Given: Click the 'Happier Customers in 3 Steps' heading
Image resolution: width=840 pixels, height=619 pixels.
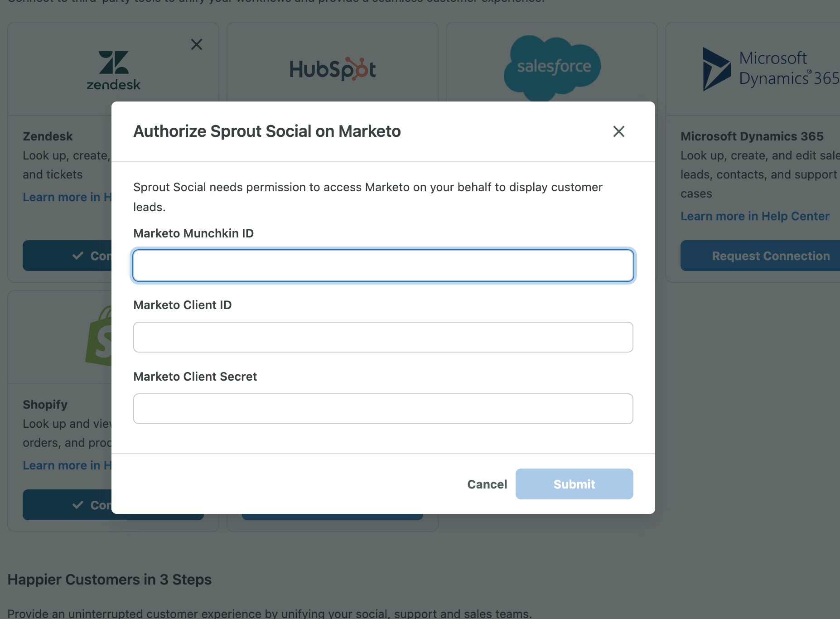Looking at the screenshot, I should point(110,580).
